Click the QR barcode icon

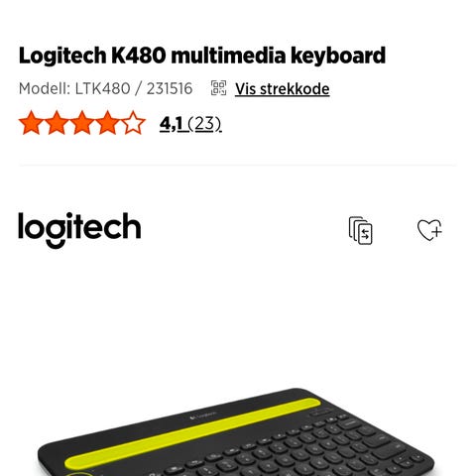[x=218, y=88]
